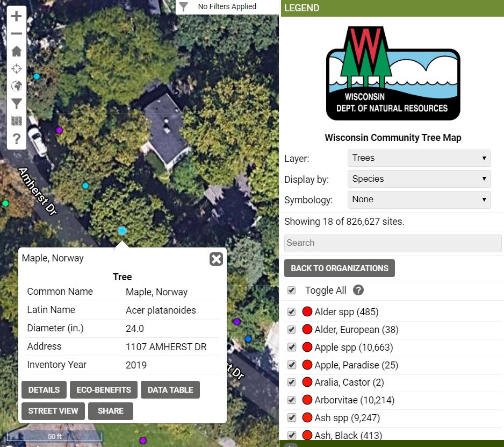The image size is (504, 447).
Task: Click BACK TO ORGANIZATIONS button
Action: [x=340, y=268]
